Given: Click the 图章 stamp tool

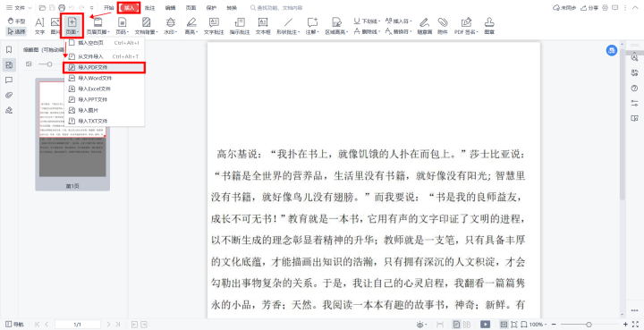Looking at the screenshot, I should pyautogui.click(x=489, y=26).
